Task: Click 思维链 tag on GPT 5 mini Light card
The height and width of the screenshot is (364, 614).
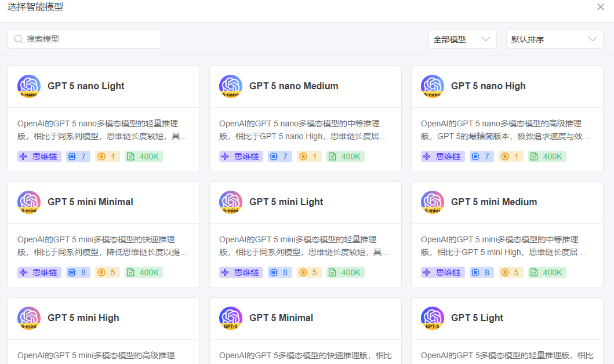Action: coord(241,272)
